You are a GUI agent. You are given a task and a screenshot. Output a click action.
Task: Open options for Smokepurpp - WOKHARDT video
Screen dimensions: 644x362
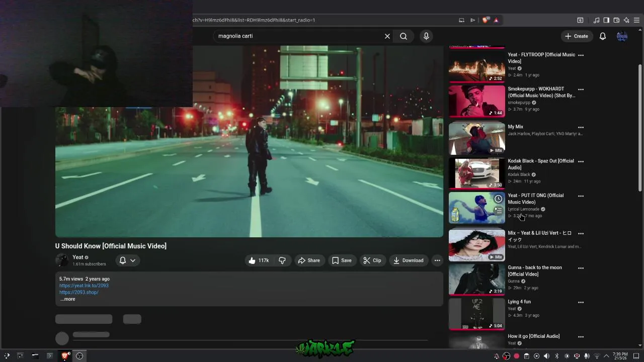click(x=581, y=89)
